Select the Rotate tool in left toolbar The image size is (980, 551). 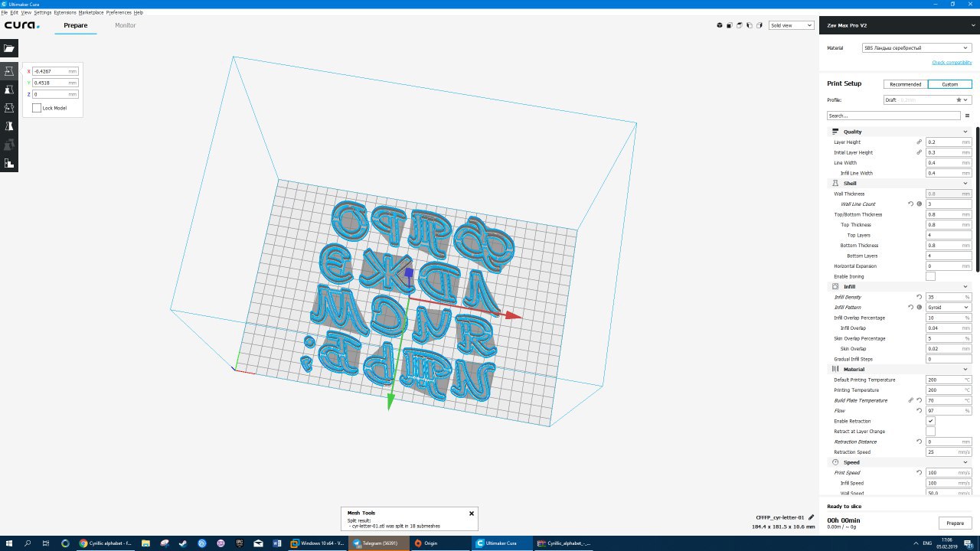pos(9,107)
